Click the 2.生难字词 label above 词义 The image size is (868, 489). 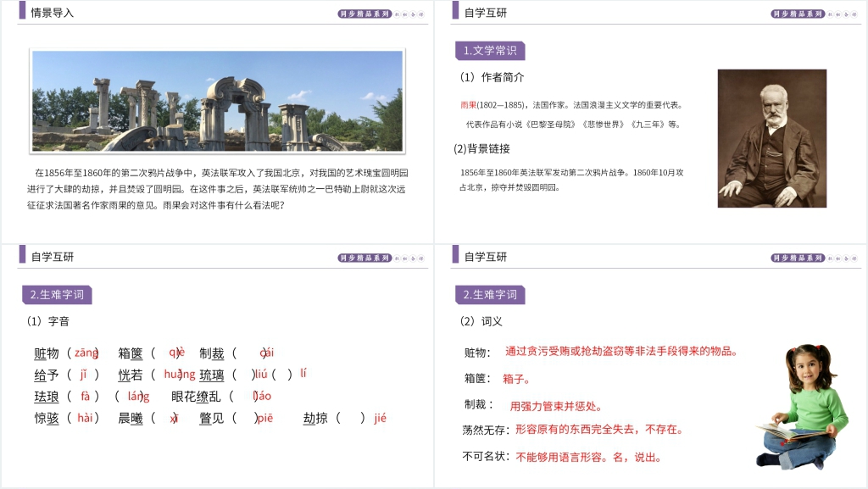pyautogui.click(x=490, y=295)
